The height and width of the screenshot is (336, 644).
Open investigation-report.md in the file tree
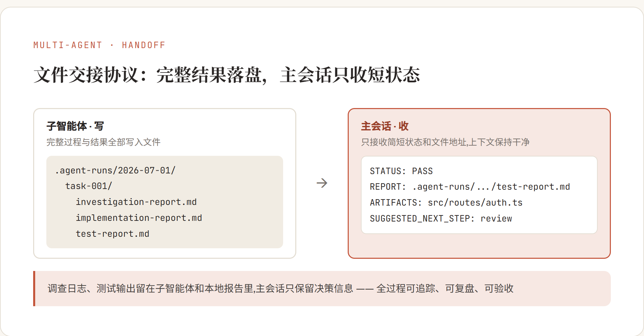point(136,202)
